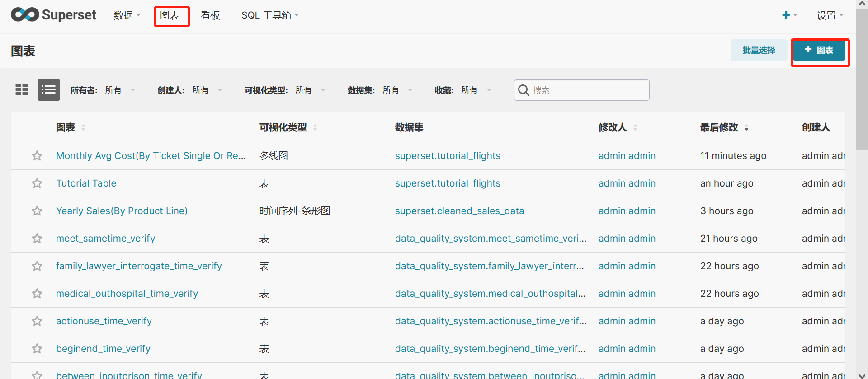Click the + 图表 create button
This screenshot has height=379, width=868.
pyautogui.click(x=819, y=50)
